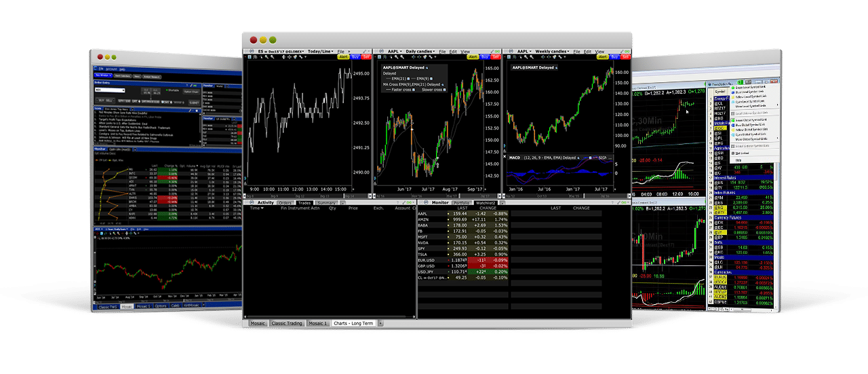Click the Option Chain button in left window

(191, 92)
